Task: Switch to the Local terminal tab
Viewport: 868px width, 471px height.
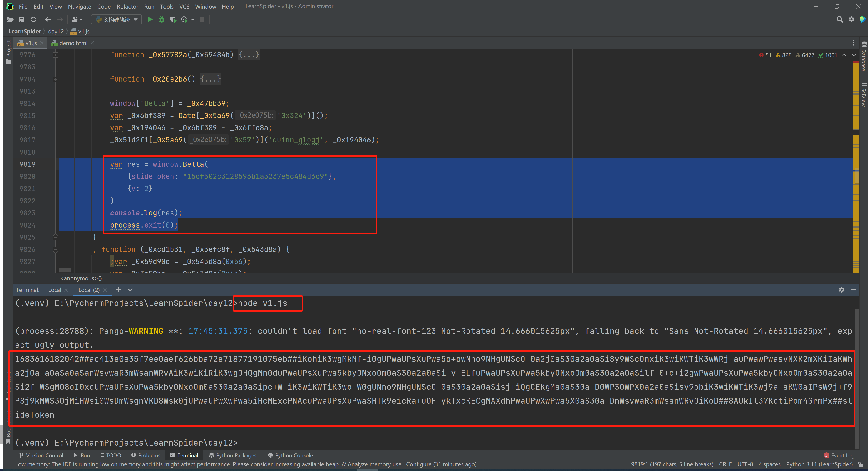Action: [x=55, y=290]
